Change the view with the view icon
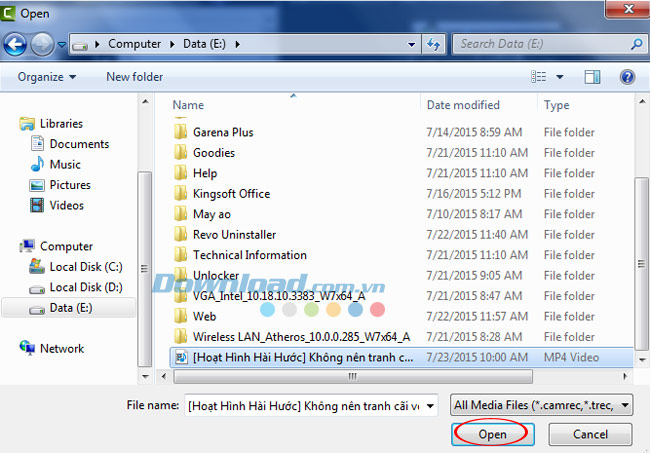The image size is (650, 453). coord(538,77)
